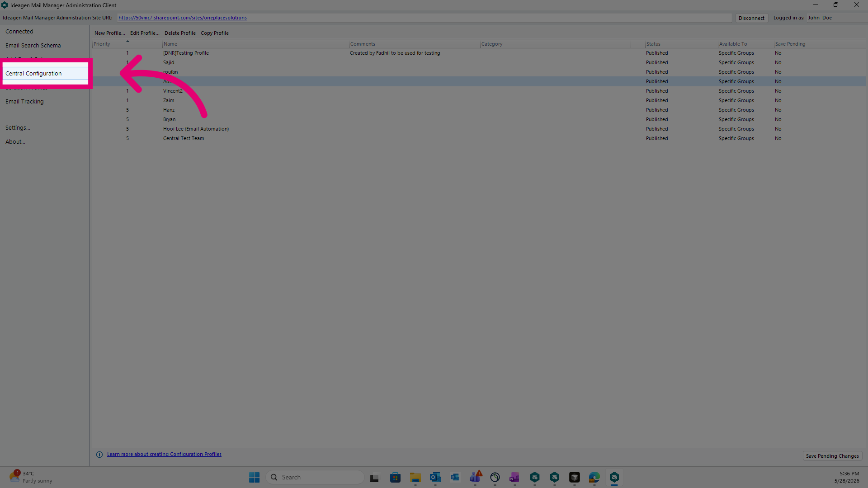
Task: Click Published status in Central Test Team row
Action: pos(657,138)
